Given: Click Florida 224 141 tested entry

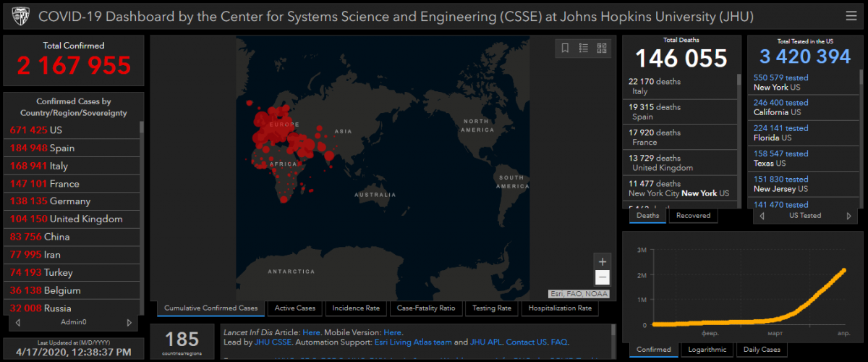Looking at the screenshot, I should [x=804, y=132].
